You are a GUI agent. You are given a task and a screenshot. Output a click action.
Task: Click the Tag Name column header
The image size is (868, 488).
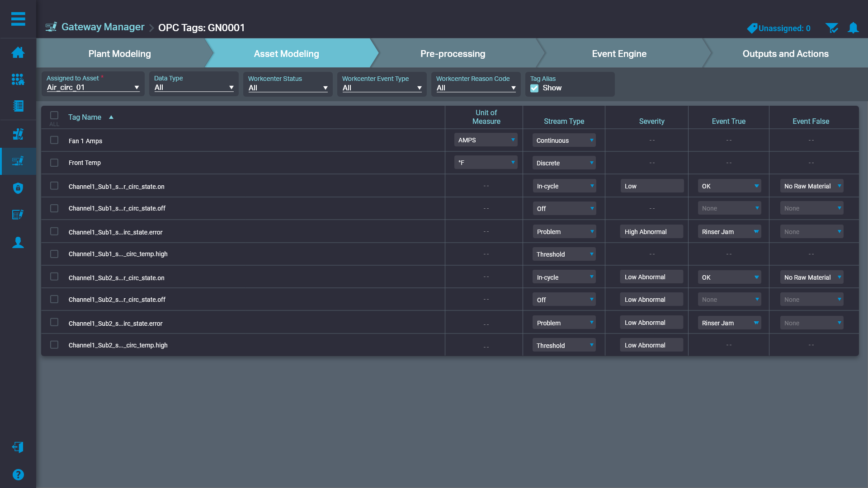[85, 117]
